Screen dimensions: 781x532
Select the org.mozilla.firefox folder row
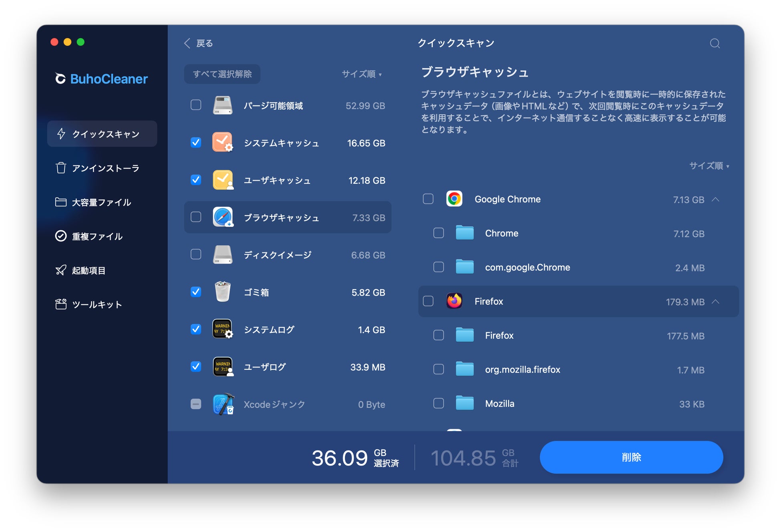[x=522, y=369]
